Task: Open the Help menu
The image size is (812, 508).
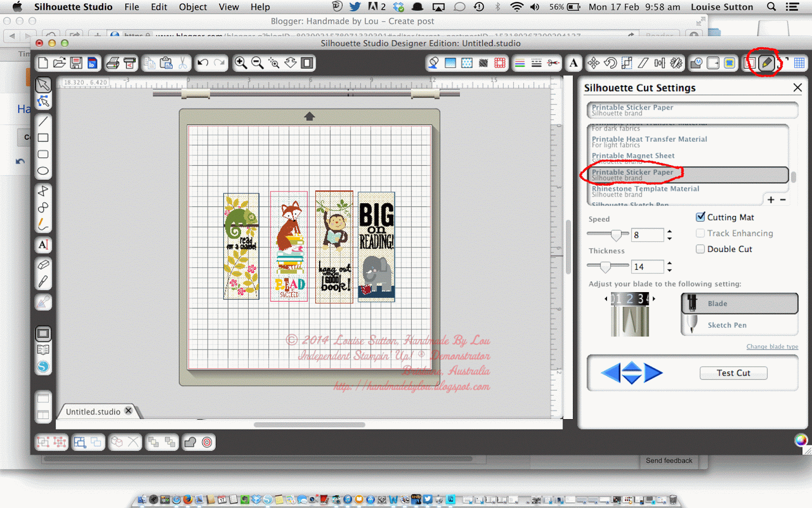Action: [260, 7]
